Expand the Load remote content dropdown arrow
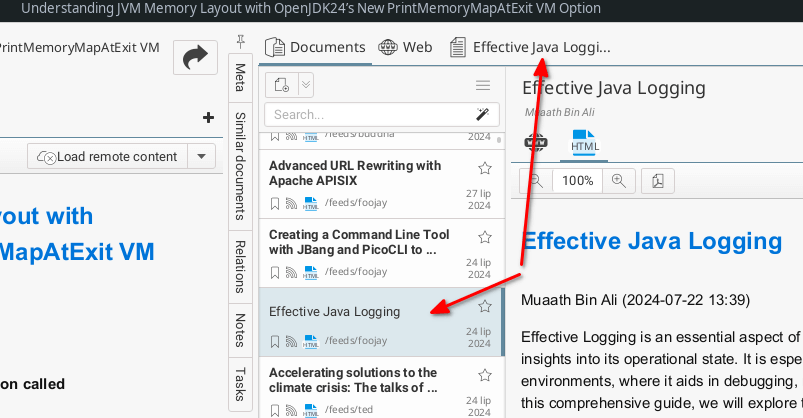The height and width of the screenshot is (418, 803). pos(202,156)
